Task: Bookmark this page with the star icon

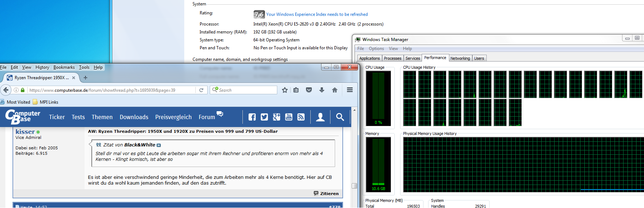Action: tap(285, 90)
